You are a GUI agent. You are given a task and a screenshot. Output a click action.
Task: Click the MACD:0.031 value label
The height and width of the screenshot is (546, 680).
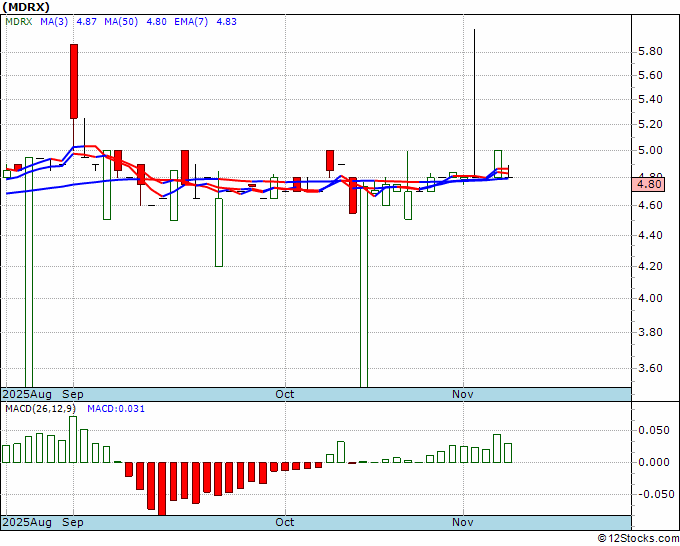[x=116, y=409]
